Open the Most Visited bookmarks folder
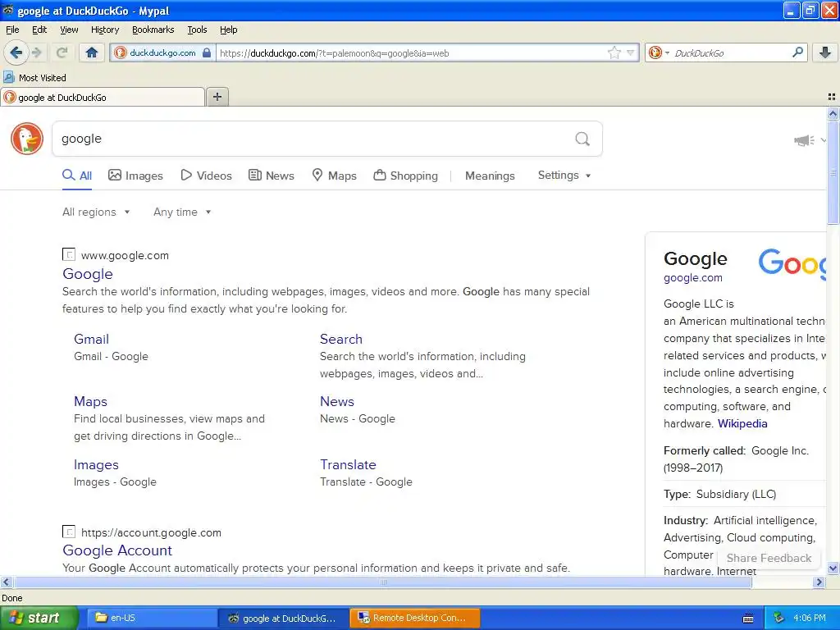Viewport: 840px width, 630px height. click(x=35, y=78)
